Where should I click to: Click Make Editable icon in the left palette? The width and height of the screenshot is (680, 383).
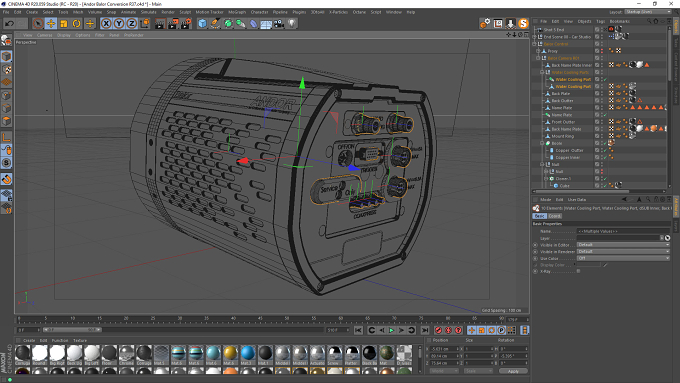6,40
